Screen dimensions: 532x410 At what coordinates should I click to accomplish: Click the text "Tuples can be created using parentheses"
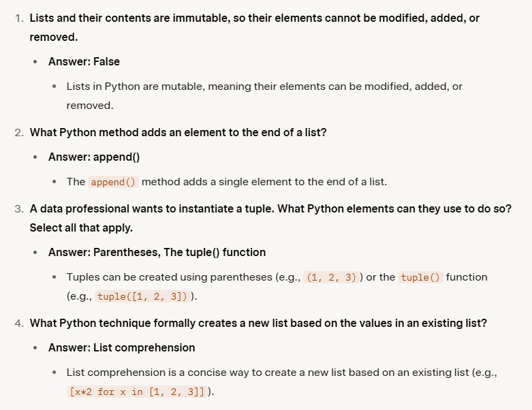[x=183, y=277]
